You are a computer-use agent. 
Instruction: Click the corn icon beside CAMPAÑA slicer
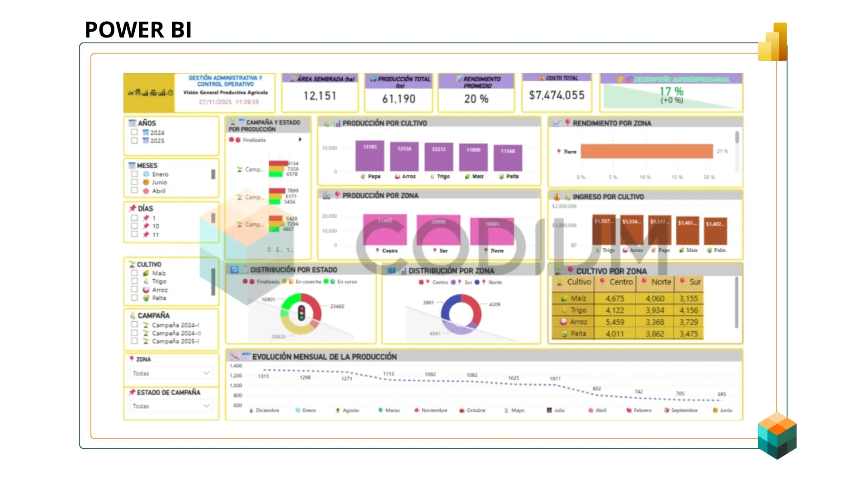pos(132,315)
